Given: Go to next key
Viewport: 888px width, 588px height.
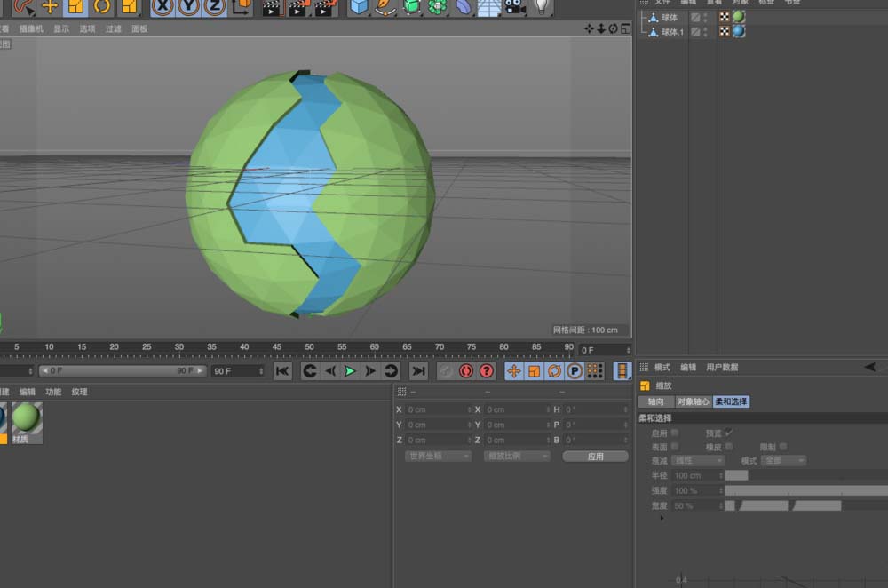Looking at the screenshot, I should tap(391, 371).
